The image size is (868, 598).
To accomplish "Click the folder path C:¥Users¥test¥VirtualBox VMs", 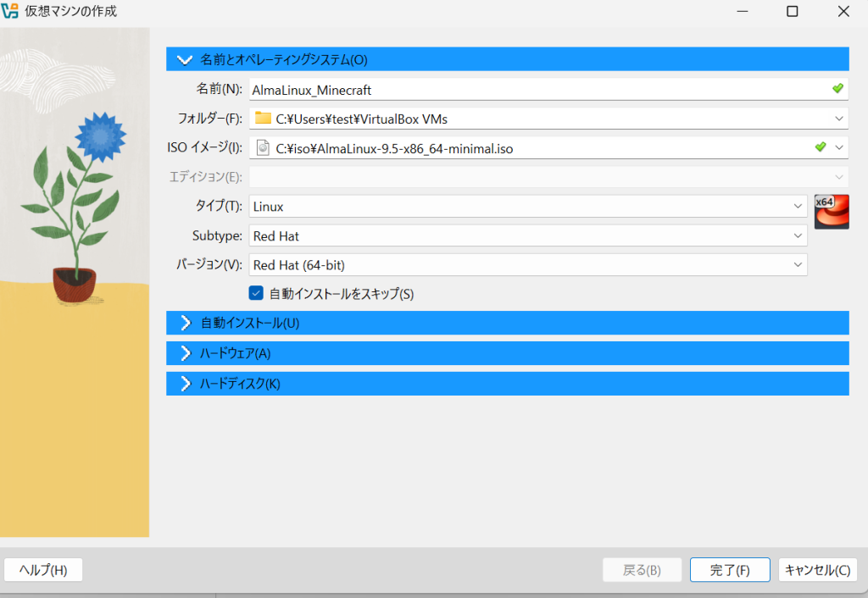I will (361, 119).
